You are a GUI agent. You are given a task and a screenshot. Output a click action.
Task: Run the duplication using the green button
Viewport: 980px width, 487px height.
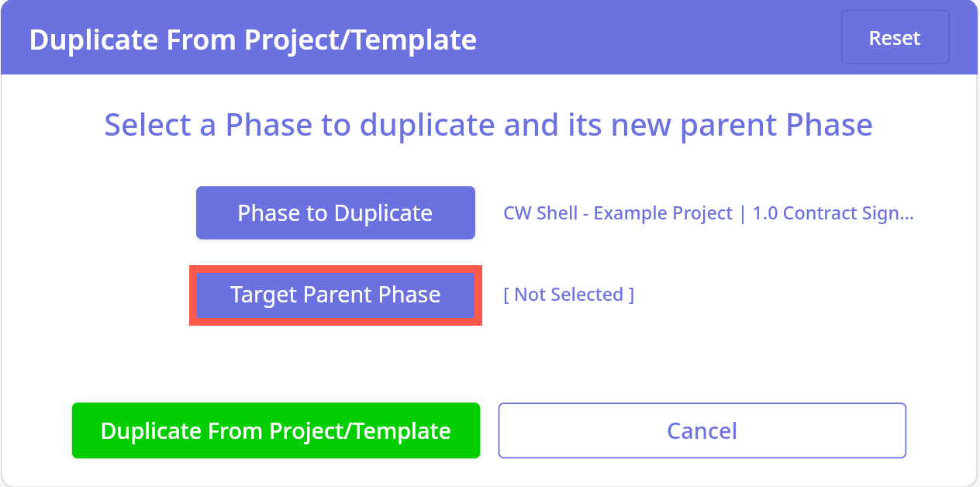276,430
